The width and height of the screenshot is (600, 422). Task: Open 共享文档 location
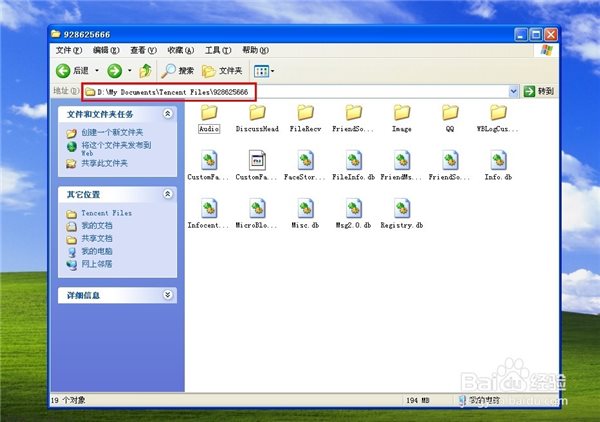[96, 238]
